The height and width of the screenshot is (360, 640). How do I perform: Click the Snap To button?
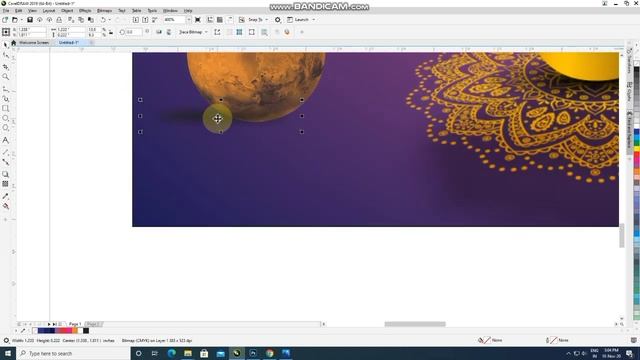[256, 20]
